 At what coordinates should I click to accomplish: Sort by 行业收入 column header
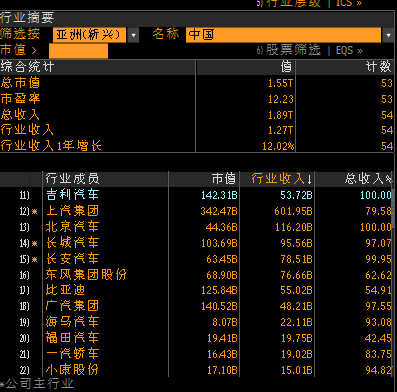[x=282, y=179]
